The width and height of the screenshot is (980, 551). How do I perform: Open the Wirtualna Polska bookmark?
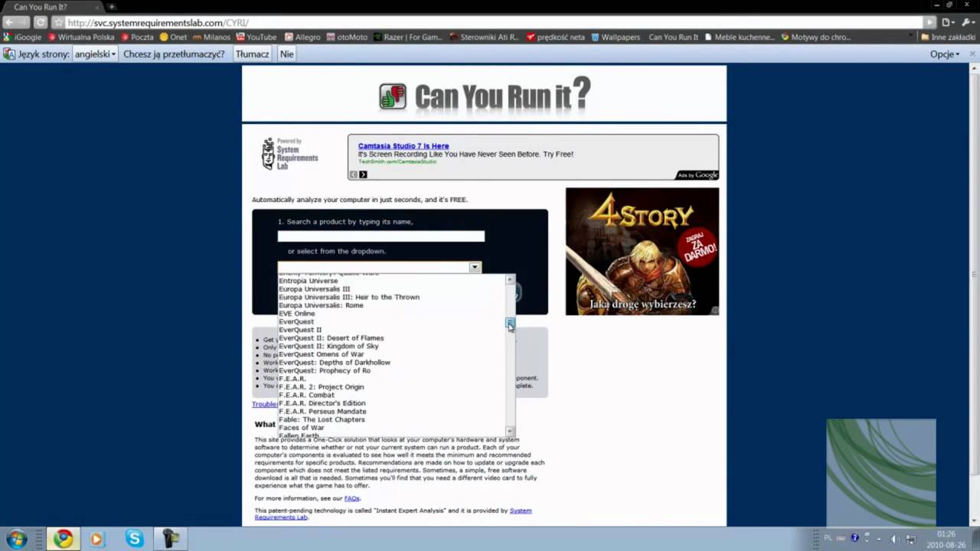coord(81,37)
